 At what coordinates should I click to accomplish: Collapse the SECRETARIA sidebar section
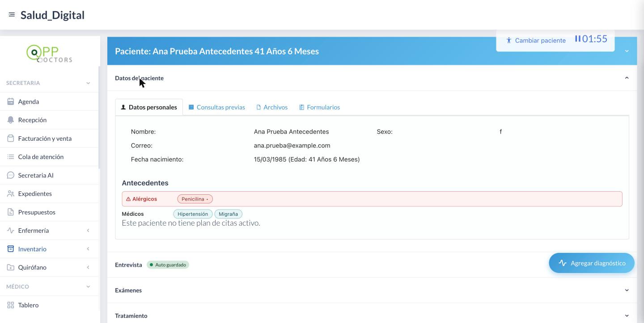pyautogui.click(x=88, y=83)
